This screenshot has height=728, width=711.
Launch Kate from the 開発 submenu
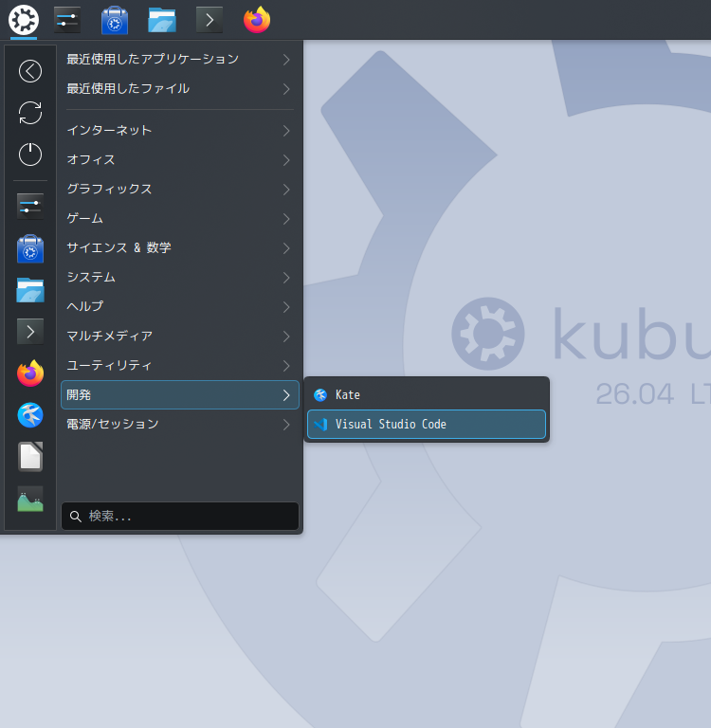pos(427,395)
